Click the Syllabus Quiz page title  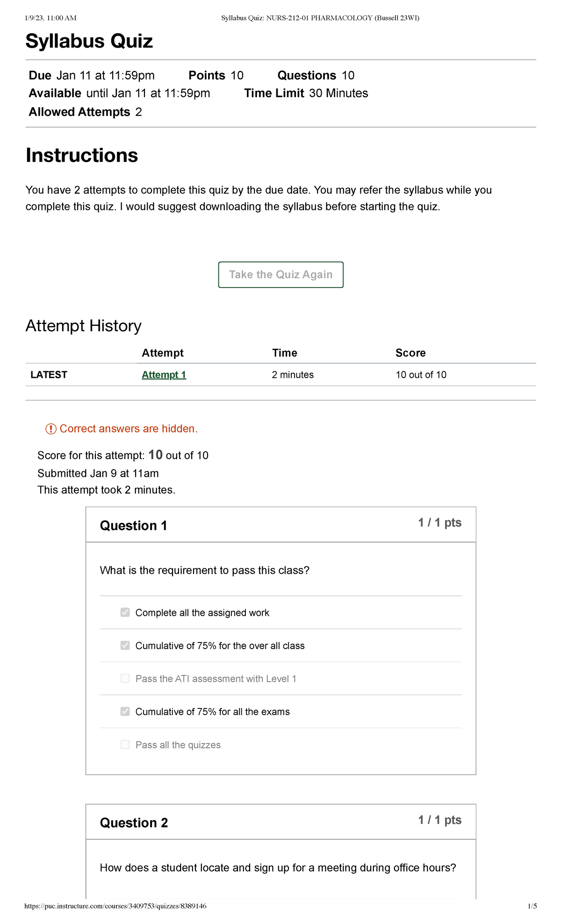coord(89,41)
